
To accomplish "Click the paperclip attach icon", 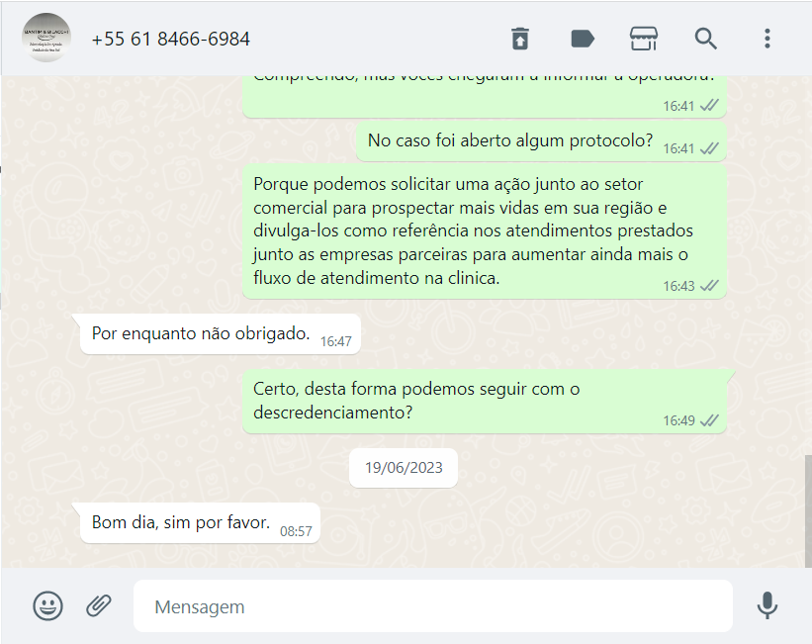I will click(x=98, y=605).
